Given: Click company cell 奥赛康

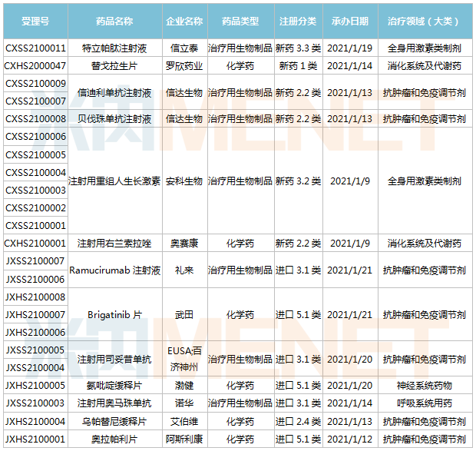Looking at the screenshot, I should tap(184, 244).
